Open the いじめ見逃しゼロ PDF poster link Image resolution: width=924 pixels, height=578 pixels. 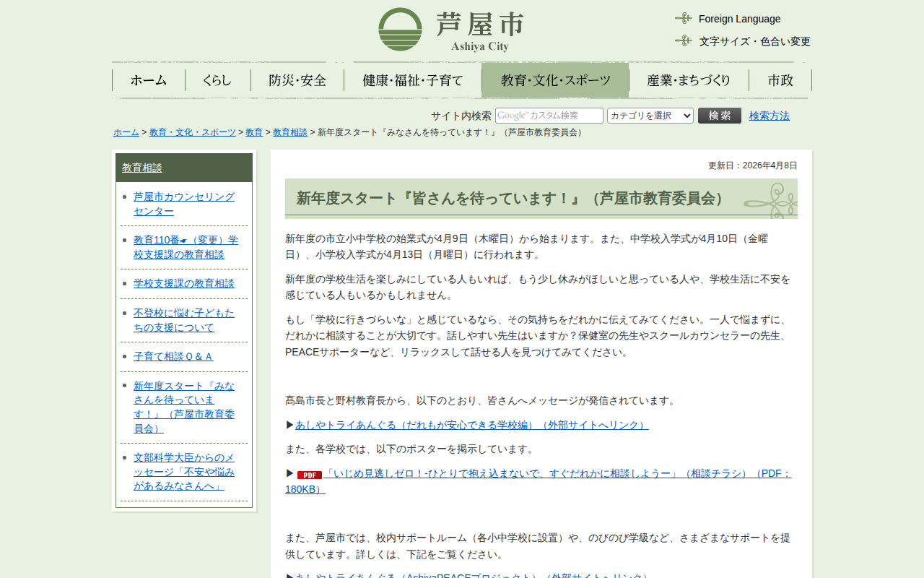click(505, 473)
